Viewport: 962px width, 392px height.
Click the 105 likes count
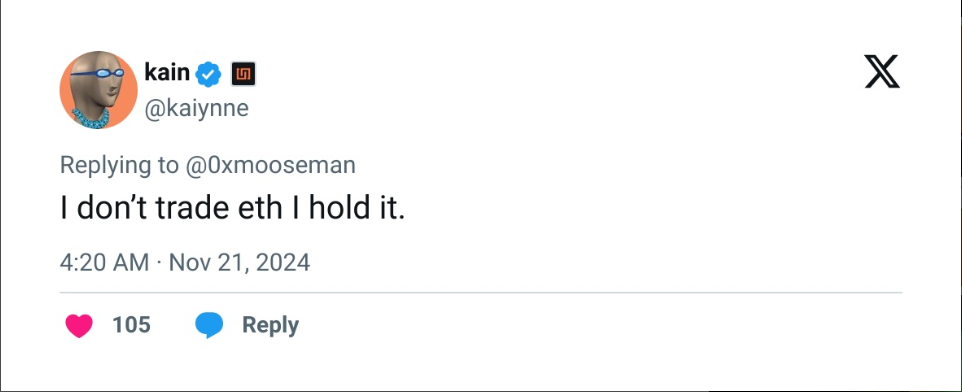click(x=131, y=325)
